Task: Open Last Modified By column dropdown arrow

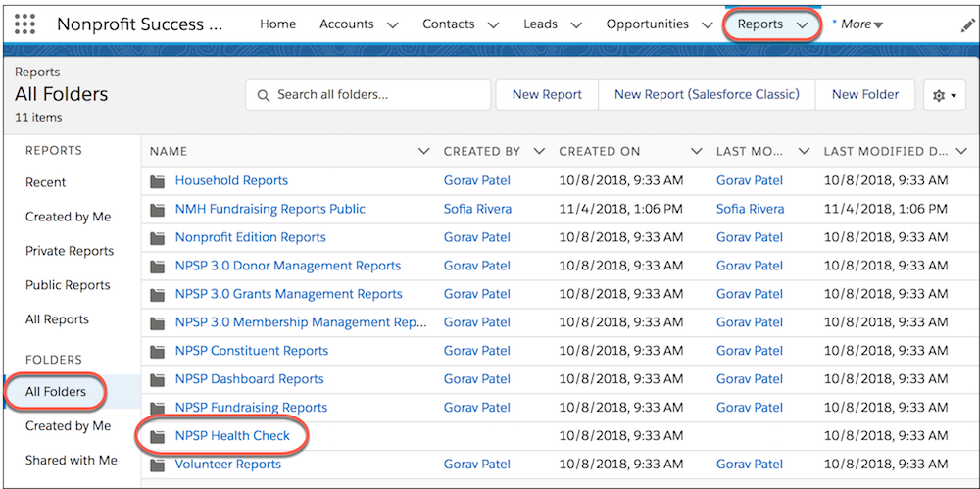Action: (805, 151)
